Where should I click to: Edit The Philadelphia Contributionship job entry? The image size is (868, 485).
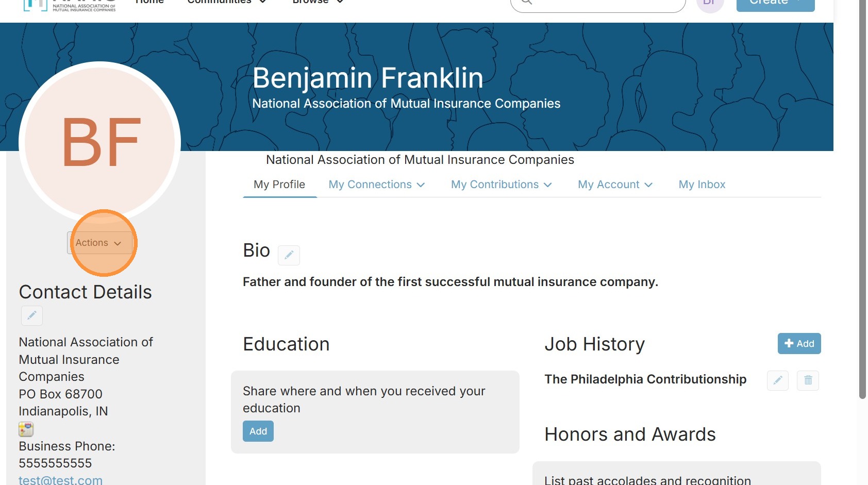click(x=778, y=380)
